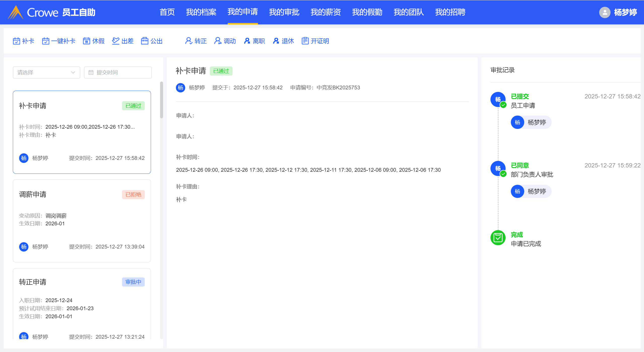The width and height of the screenshot is (644, 352).
Task: Click the 补卡 calendar icon
Action: click(x=16, y=41)
